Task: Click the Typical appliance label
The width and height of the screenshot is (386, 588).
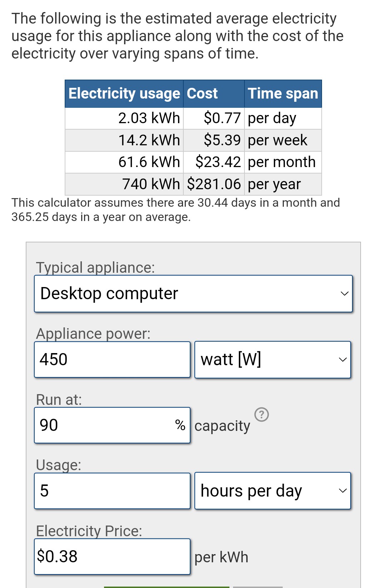Action: coord(95,267)
